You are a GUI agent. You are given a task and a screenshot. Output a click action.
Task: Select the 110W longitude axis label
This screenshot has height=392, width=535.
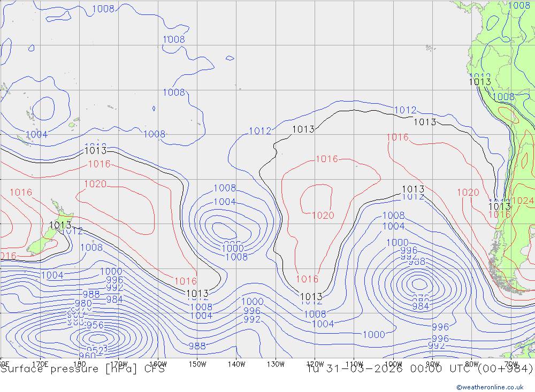click(354, 364)
